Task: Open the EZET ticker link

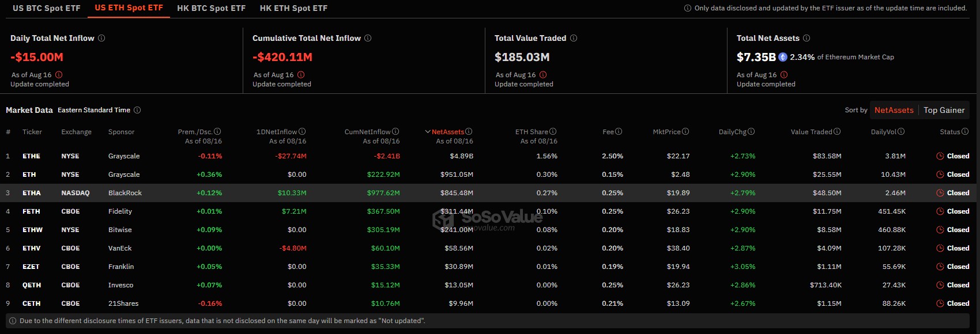Action: (x=31, y=267)
